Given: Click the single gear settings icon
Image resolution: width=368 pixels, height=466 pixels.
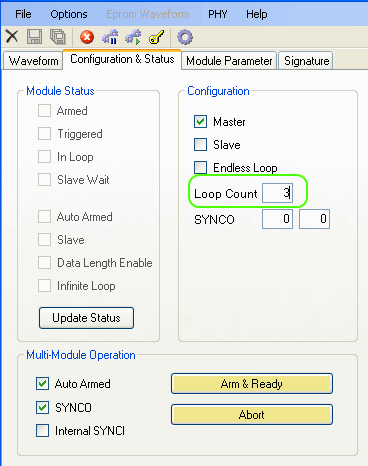Looking at the screenshot, I should point(185,37).
